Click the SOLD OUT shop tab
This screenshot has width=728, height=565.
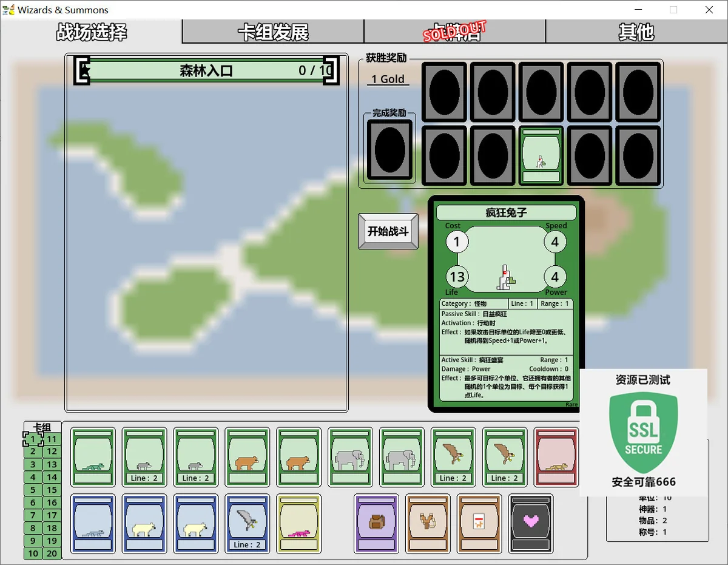tap(454, 32)
